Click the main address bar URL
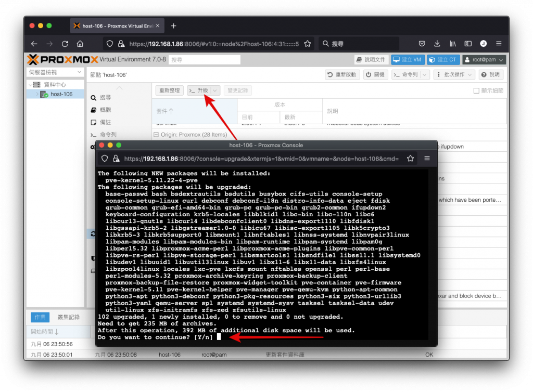 214,44
